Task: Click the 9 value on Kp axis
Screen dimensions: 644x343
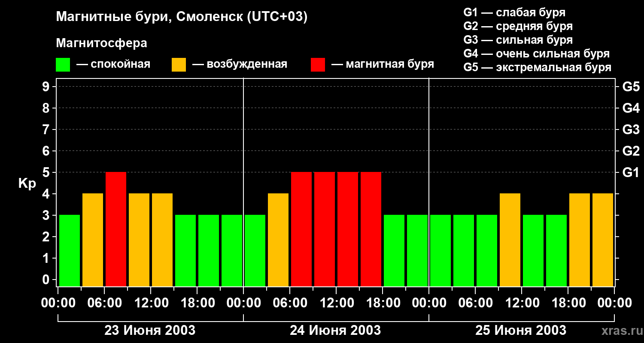Action: tap(47, 87)
